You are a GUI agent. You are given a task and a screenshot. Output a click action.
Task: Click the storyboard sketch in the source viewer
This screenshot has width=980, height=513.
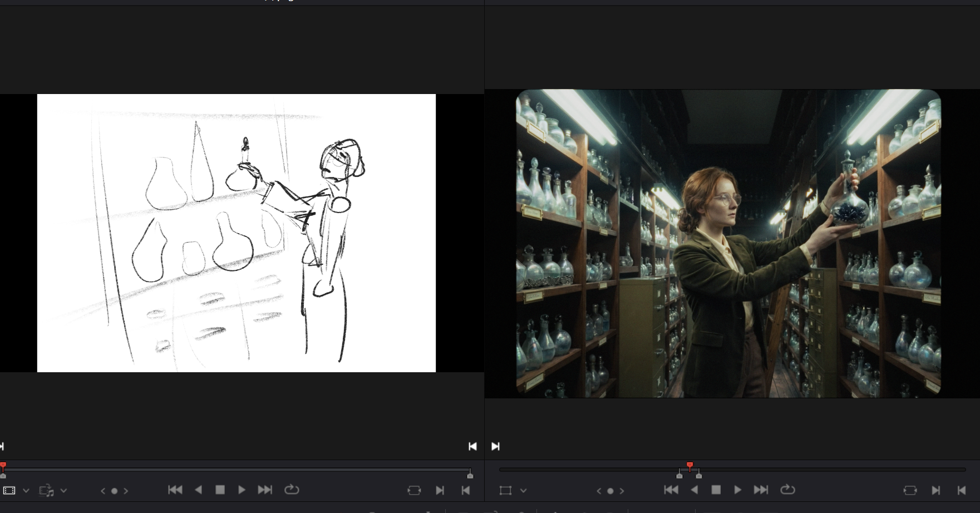point(236,233)
